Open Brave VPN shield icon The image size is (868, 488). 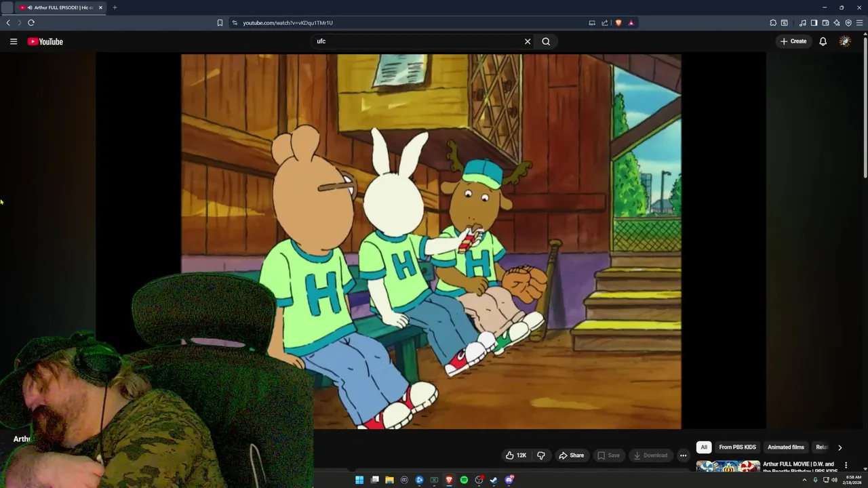tap(848, 22)
